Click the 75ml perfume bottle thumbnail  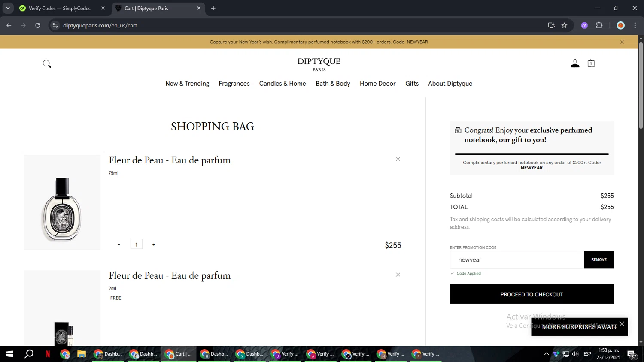[62, 202]
